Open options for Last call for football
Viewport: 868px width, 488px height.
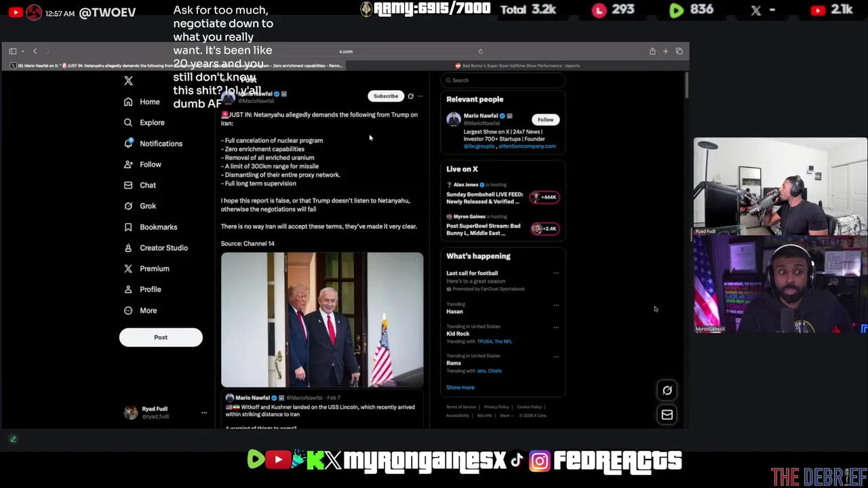[x=556, y=273]
